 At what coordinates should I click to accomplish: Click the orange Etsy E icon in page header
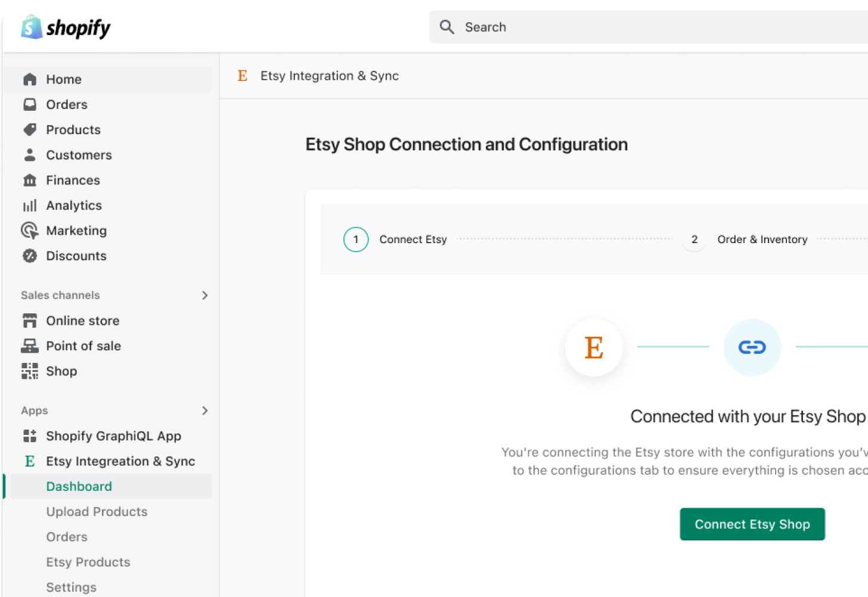pos(243,76)
